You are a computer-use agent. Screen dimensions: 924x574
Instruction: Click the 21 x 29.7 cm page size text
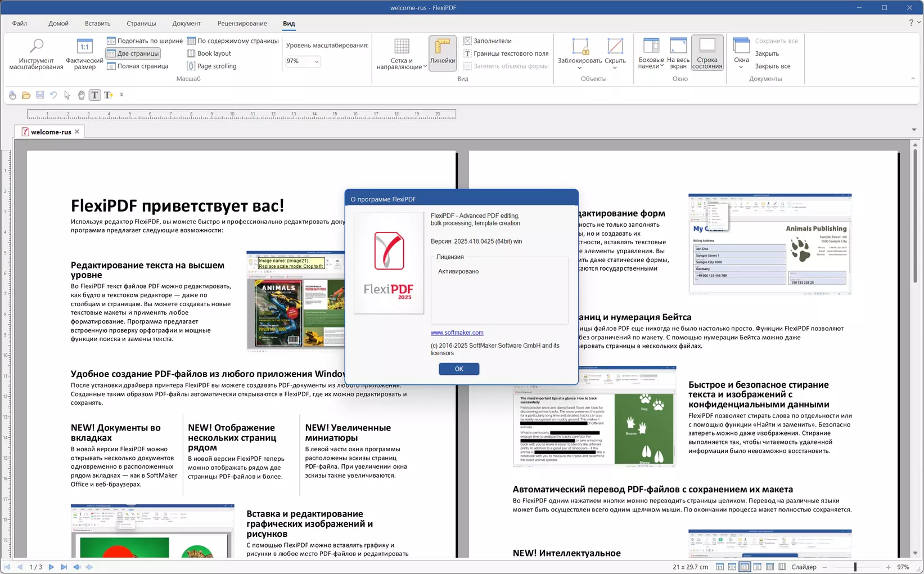(x=691, y=567)
